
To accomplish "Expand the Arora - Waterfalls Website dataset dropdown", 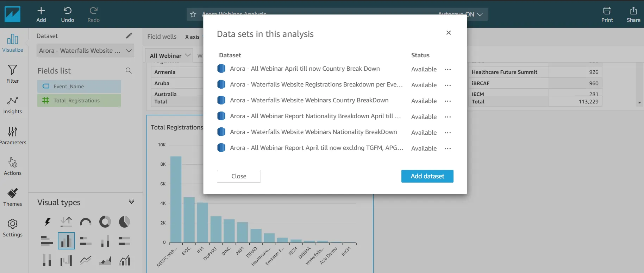I will (x=85, y=51).
